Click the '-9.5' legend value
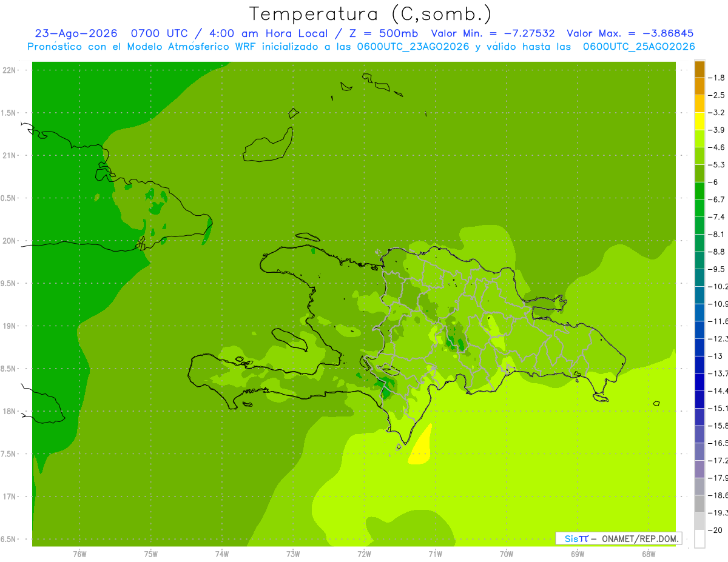Viewport: 728px width, 562px height. pos(716,269)
